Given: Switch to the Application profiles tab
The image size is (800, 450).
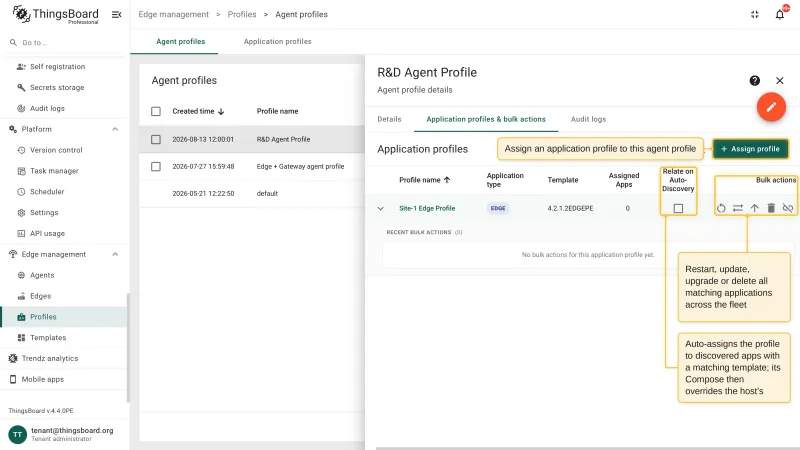Looking at the screenshot, I should [278, 41].
